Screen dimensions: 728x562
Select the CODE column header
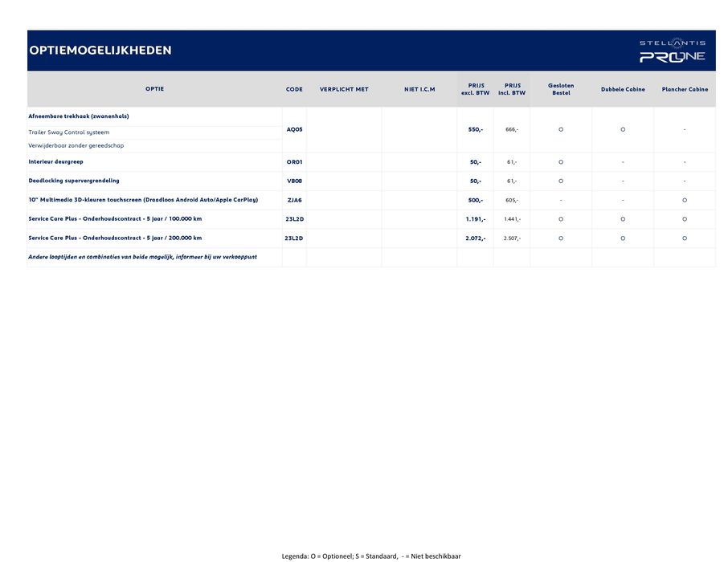click(294, 89)
